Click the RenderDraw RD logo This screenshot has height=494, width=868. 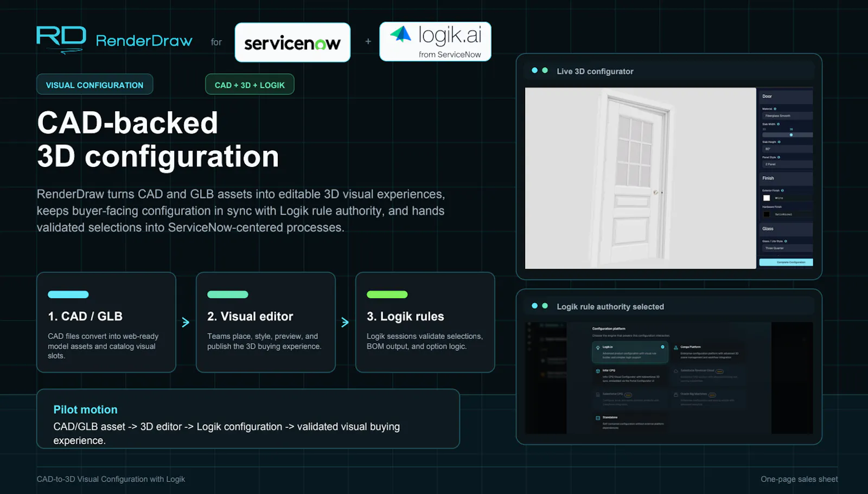61,39
